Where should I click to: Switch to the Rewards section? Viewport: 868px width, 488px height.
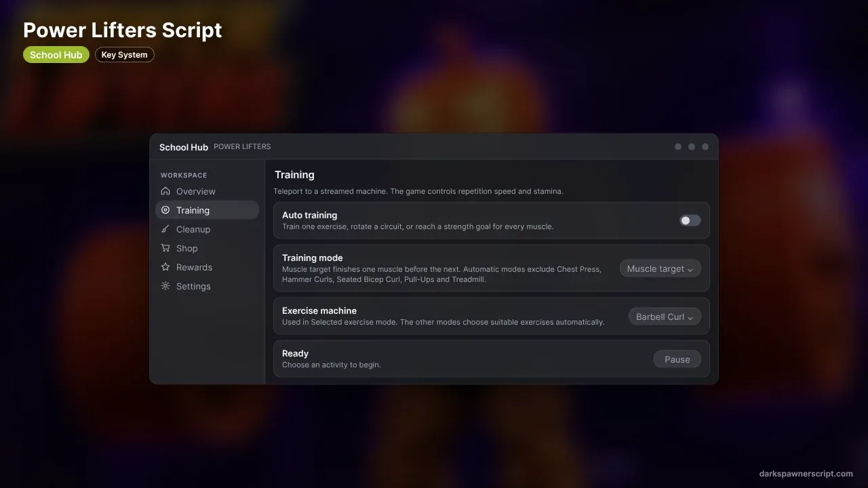point(207,267)
